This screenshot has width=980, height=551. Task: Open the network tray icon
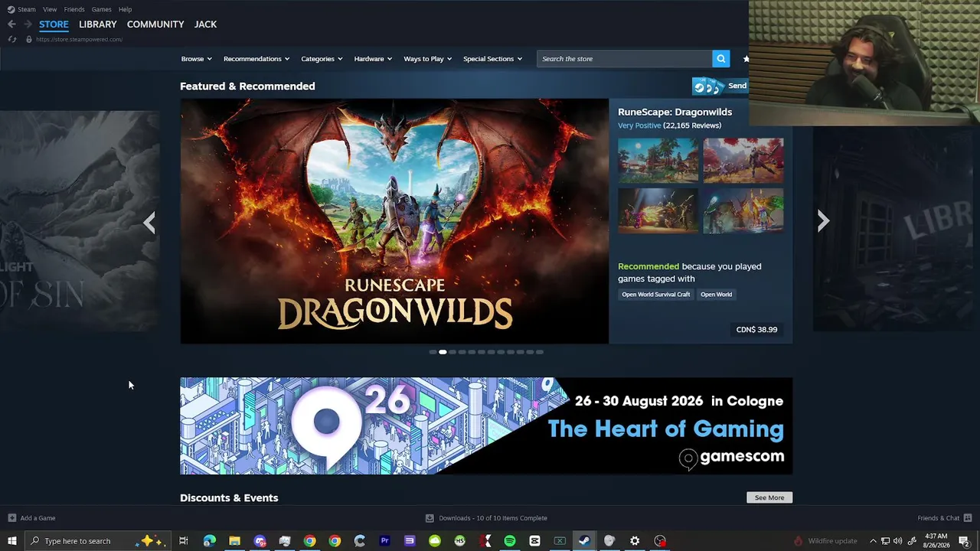click(885, 541)
